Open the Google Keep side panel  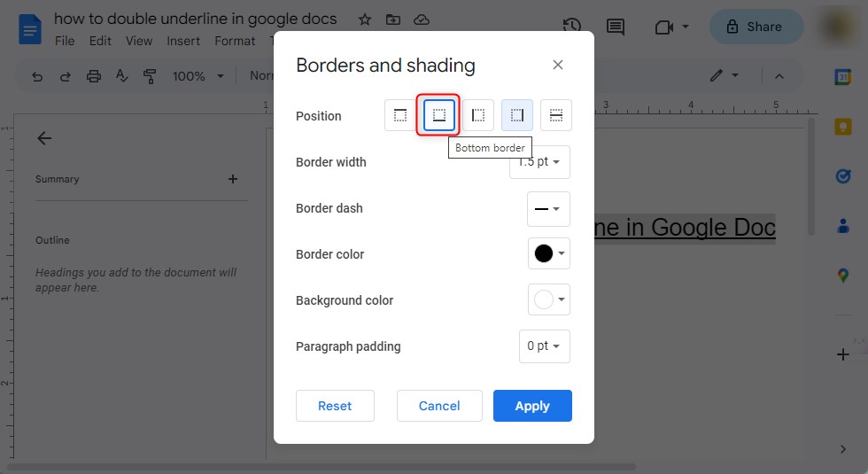point(842,127)
